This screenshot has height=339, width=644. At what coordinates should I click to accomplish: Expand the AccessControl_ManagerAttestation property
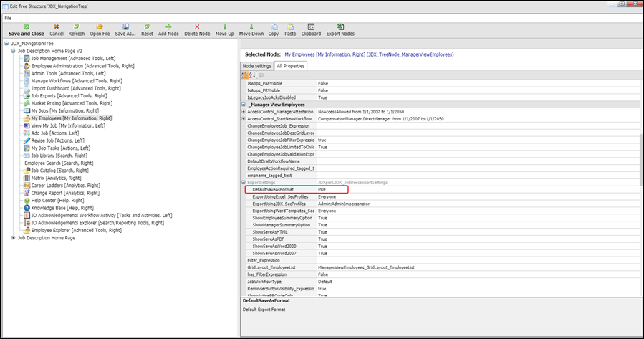[244, 112]
